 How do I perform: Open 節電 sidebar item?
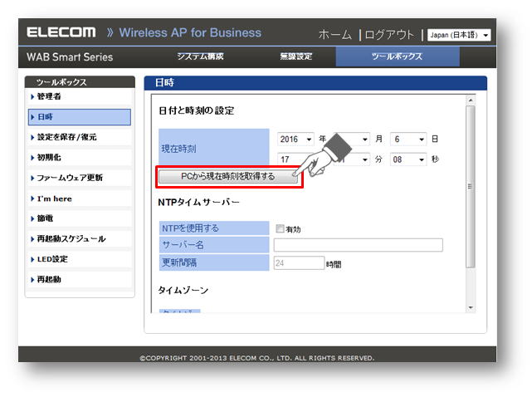point(80,218)
